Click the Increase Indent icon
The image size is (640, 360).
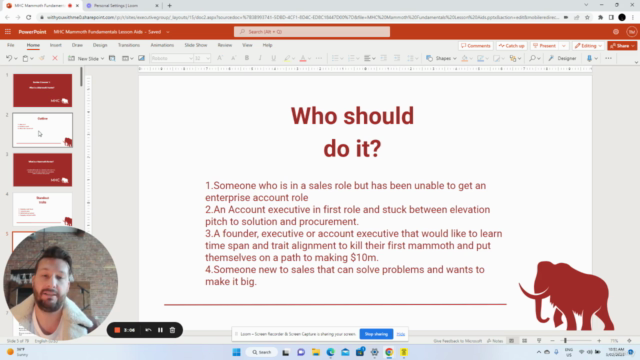pos(397,58)
